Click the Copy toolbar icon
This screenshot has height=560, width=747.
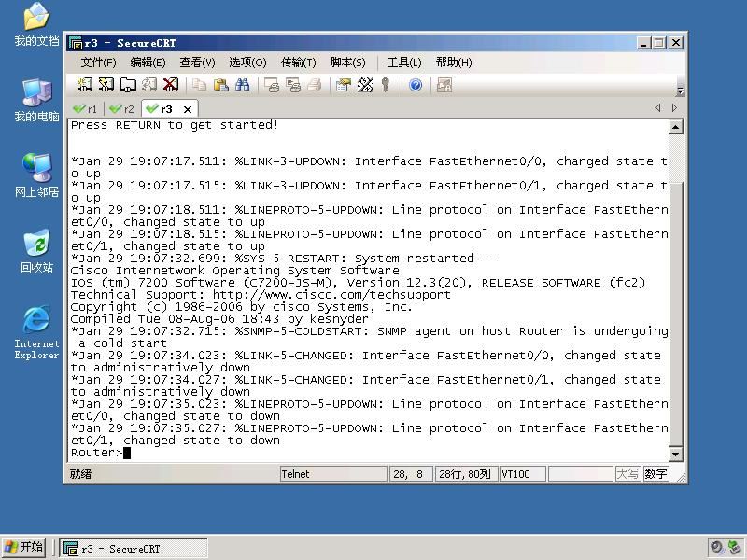(199, 85)
